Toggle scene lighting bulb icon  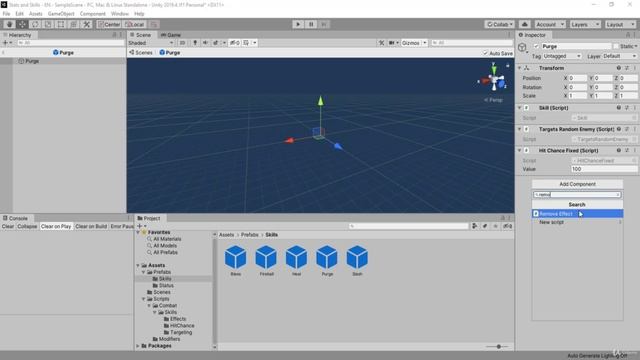click(x=195, y=42)
